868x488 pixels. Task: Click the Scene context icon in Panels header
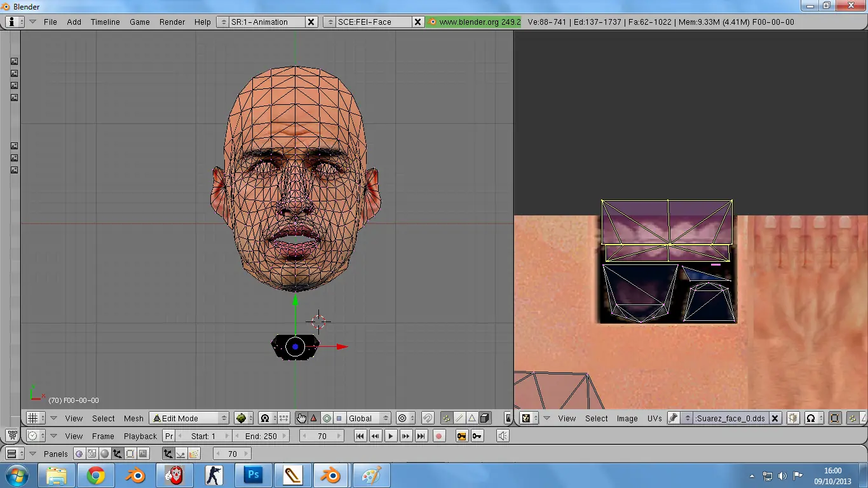point(143,454)
